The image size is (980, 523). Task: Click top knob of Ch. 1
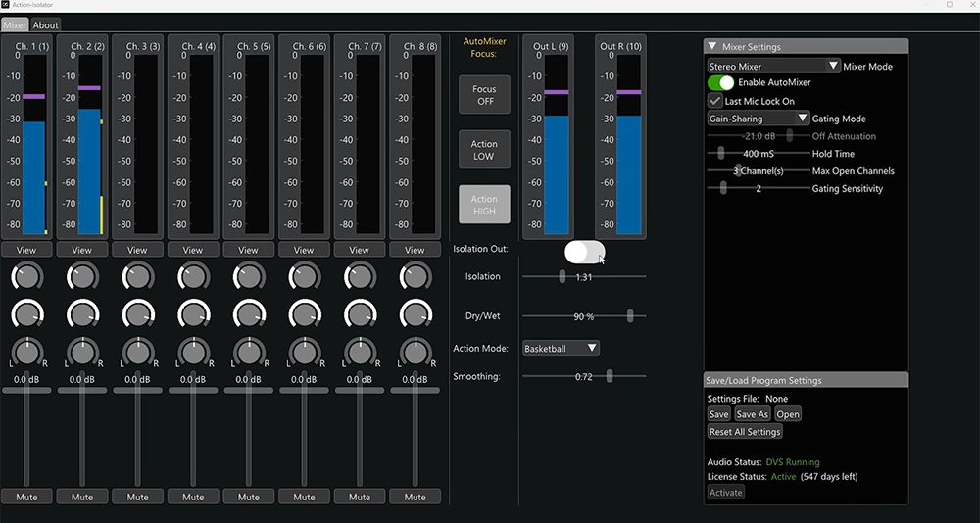(26, 277)
